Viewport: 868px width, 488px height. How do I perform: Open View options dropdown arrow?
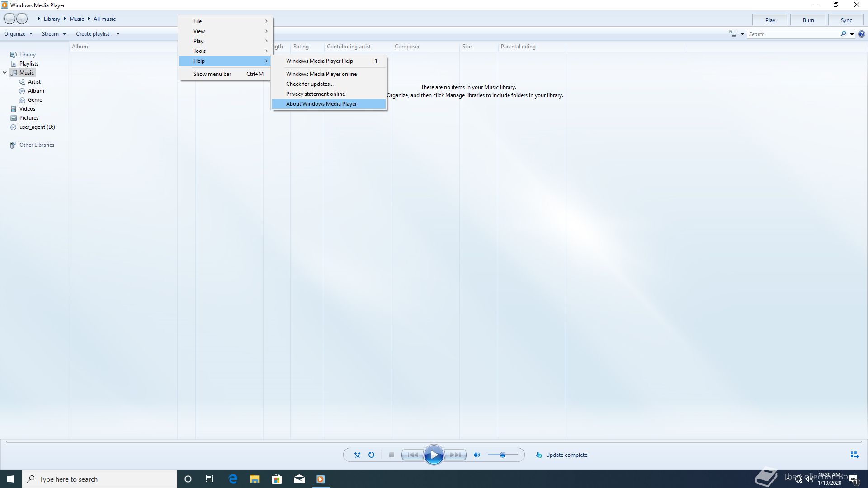click(742, 34)
